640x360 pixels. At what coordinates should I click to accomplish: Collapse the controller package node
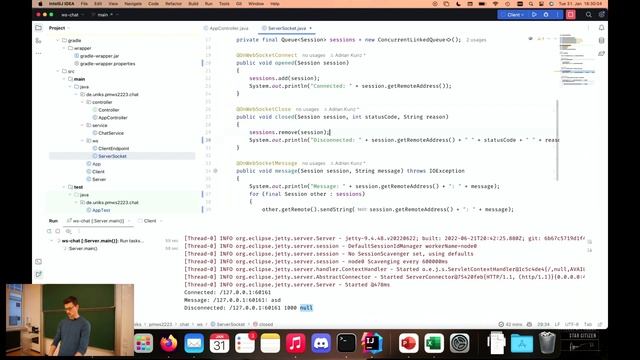point(82,102)
